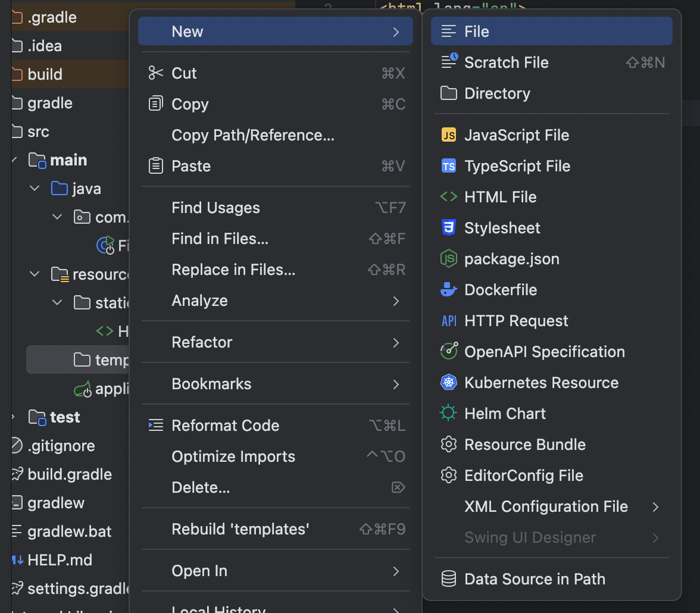The height and width of the screenshot is (613, 700).
Task: Select Optimize Imports menu entry
Action: click(x=276, y=456)
